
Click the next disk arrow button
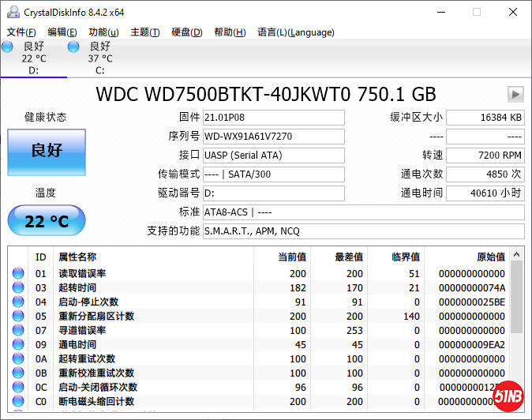[x=515, y=95]
